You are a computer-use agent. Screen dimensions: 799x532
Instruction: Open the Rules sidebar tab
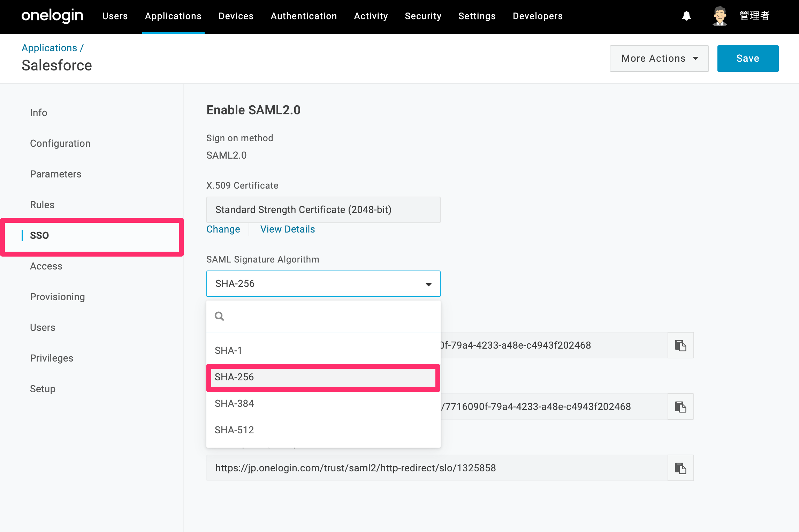(x=42, y=205)
